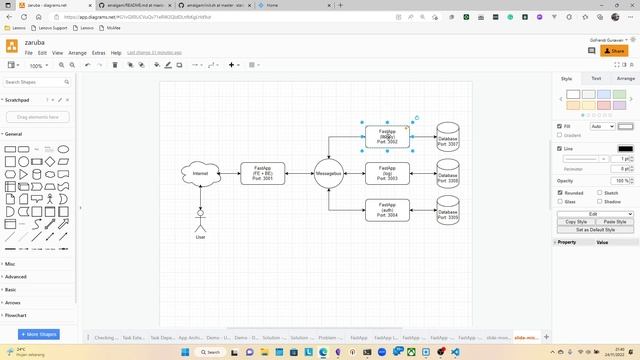
Task: Open the Edit menu
Action: pyautogui.click(x=42, y=53)
